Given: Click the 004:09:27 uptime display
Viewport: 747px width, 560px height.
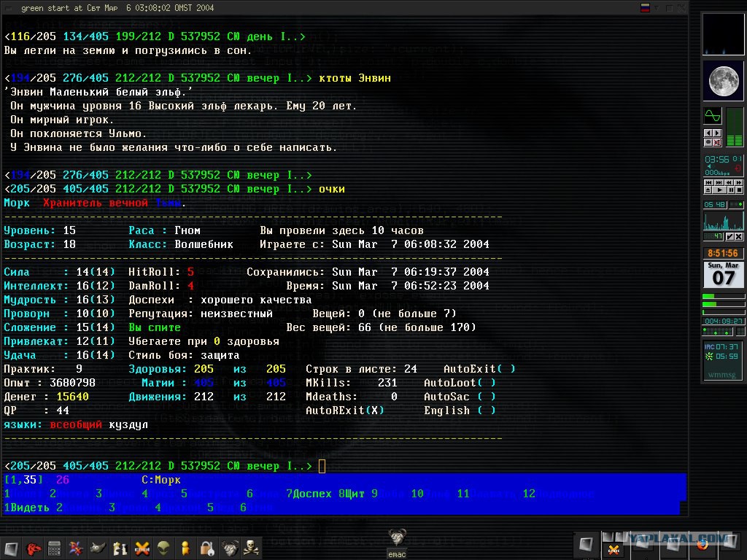Looking at the screenshot, I should (x=723, y=322).
